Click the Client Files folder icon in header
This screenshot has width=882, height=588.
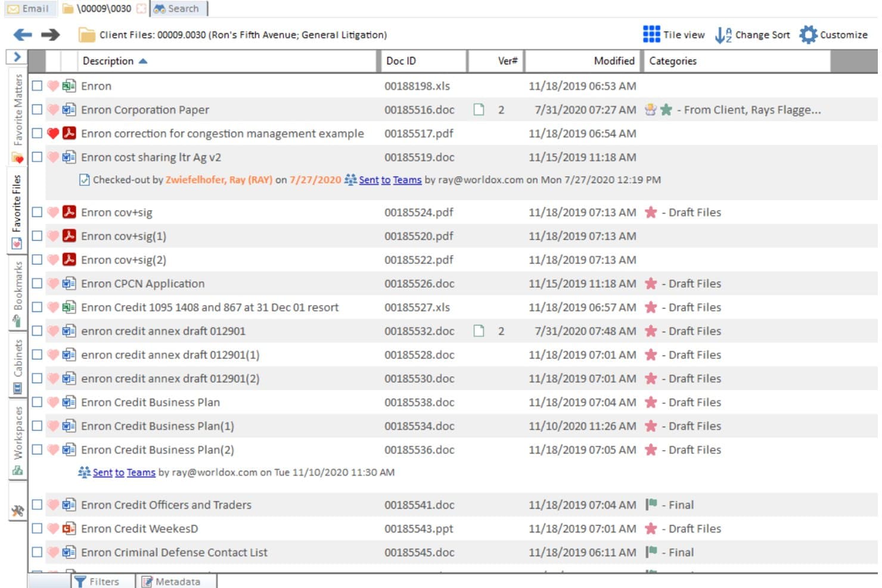pos(87,35)
